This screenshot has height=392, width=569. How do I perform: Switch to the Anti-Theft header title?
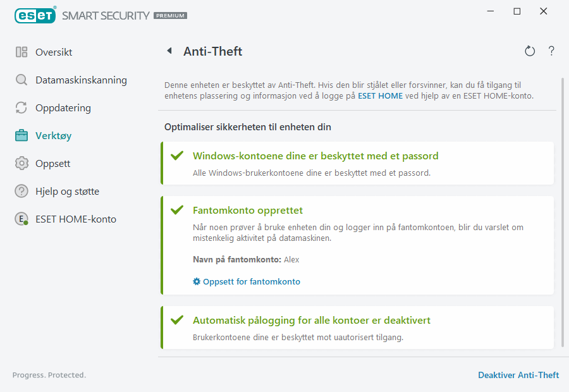pyautogui.click(x=212, y=51)
